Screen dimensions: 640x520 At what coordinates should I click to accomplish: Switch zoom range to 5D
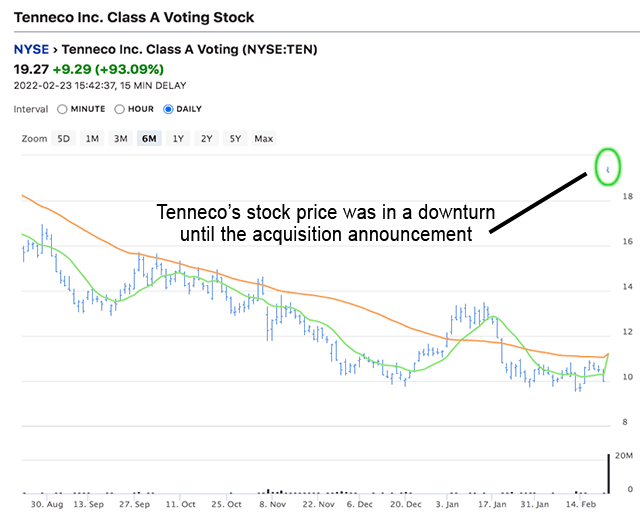coord(63,139)
